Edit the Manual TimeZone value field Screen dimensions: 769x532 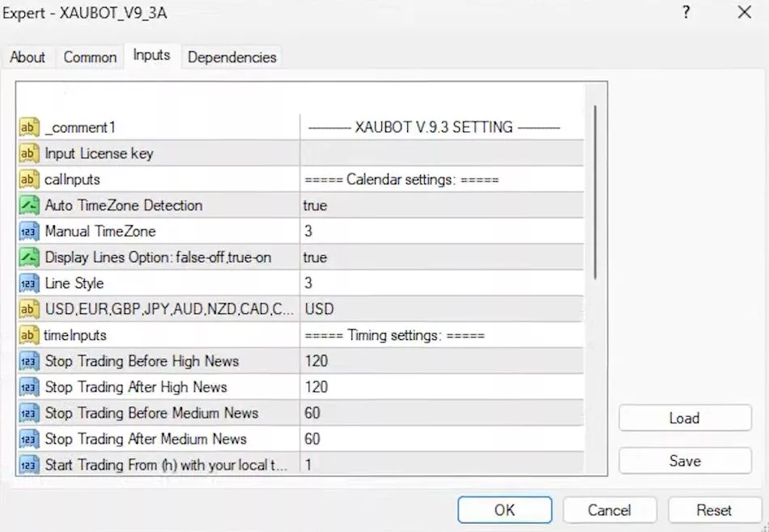coord(441,231)
